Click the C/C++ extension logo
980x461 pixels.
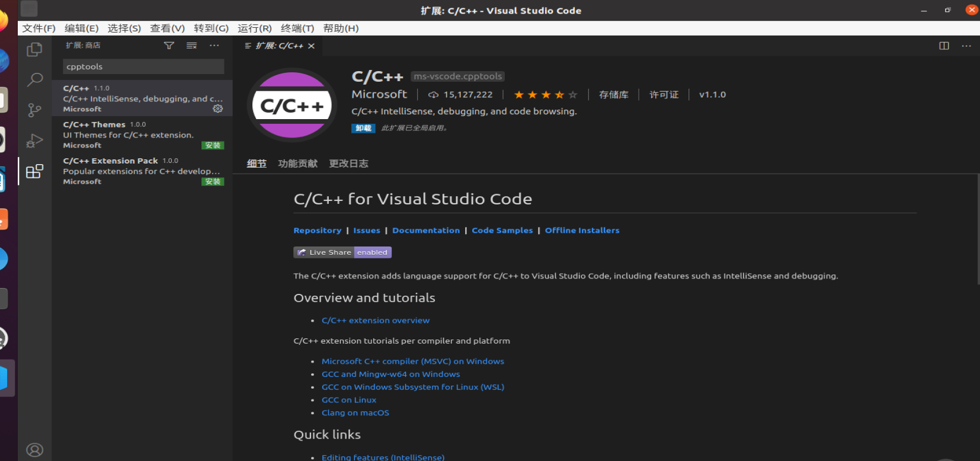(x=292, y=105)
